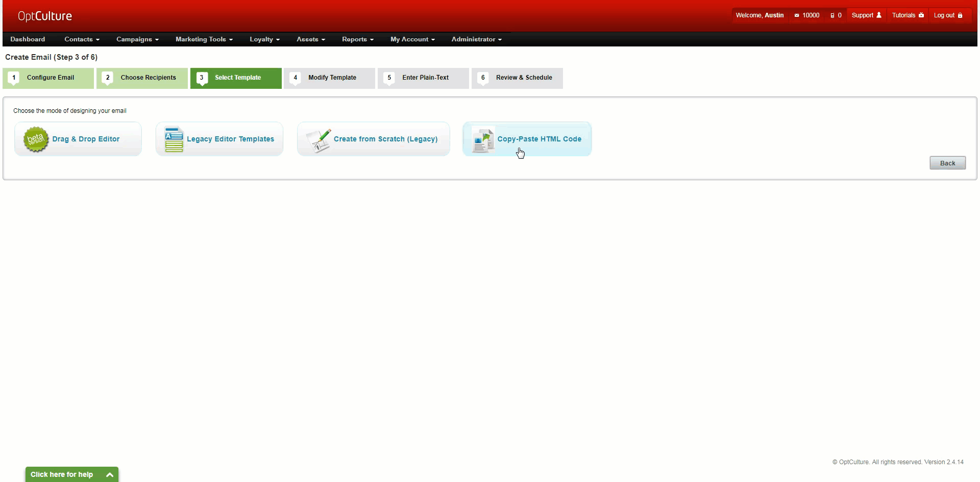Open the Reports menu
The height and width of the screenshot is (482, 980).
click(x=357, y=39)
